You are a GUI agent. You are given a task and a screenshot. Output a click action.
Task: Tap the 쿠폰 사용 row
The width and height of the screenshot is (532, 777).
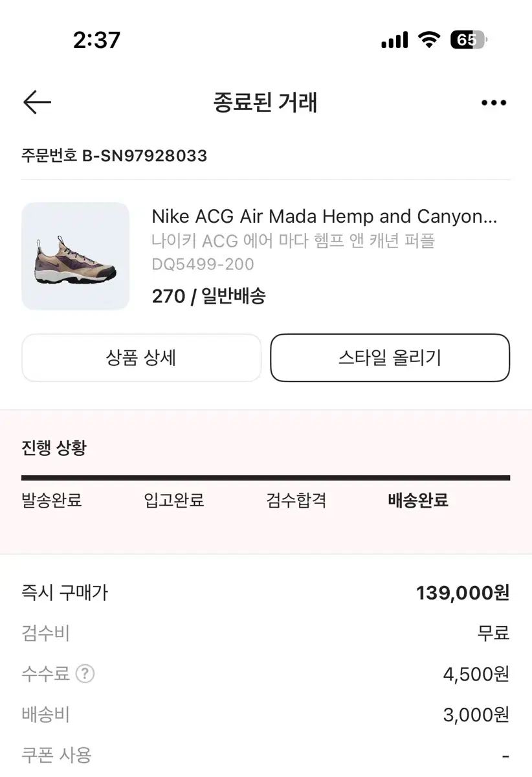tap(266, 755)
